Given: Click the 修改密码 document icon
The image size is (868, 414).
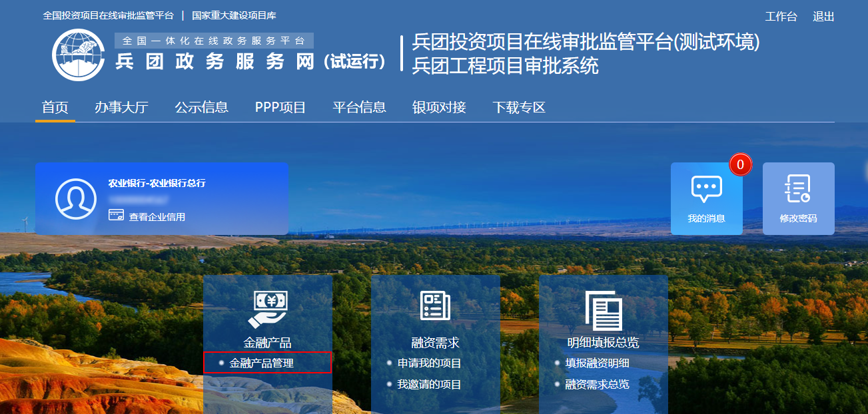Looking at the screenshot, I should [x=797, y=189].
